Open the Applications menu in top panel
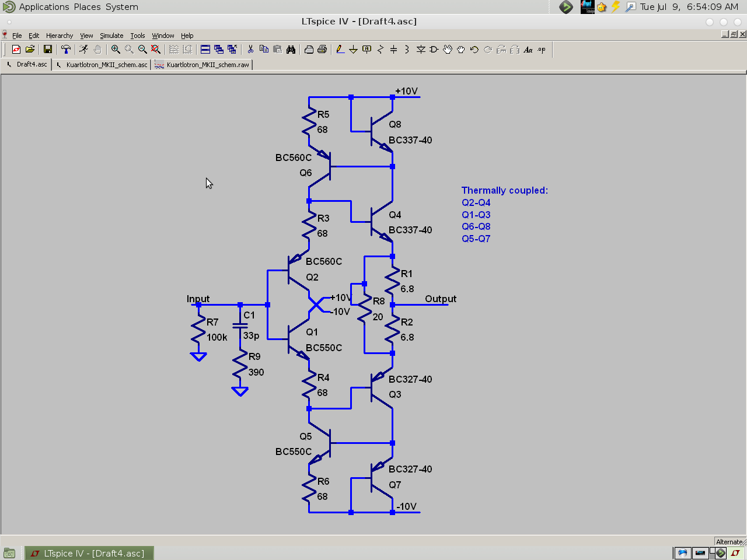 44,7
